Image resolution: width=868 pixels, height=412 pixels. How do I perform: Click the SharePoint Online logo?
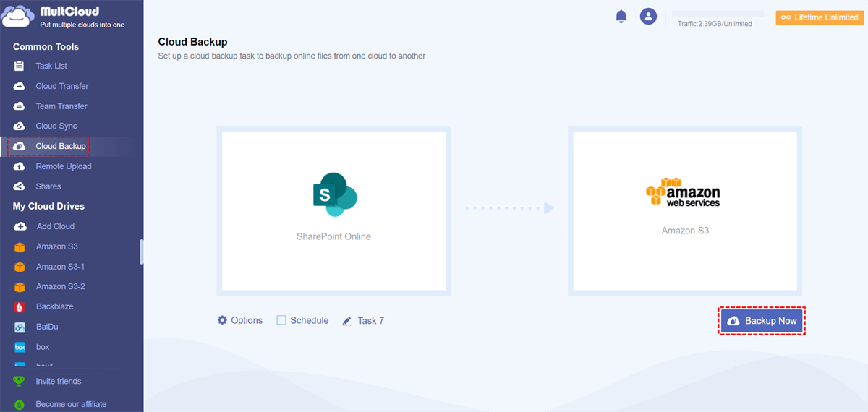point(335,194)
